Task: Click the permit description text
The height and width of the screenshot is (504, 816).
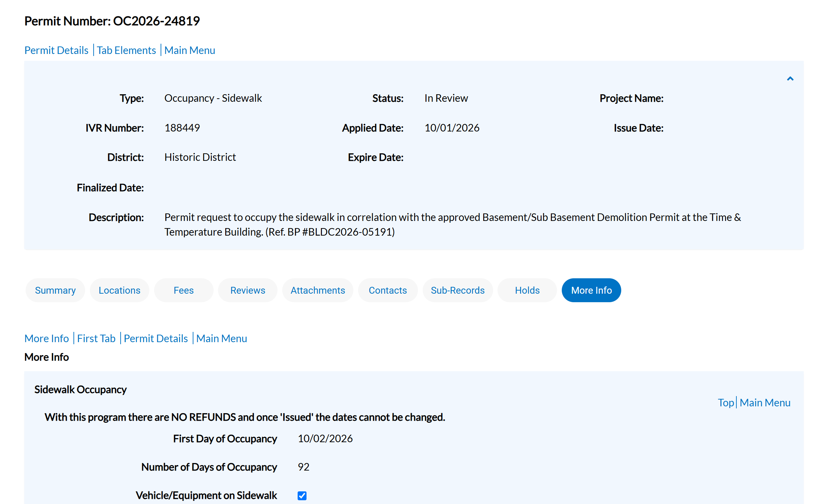Action: point(453,225)
